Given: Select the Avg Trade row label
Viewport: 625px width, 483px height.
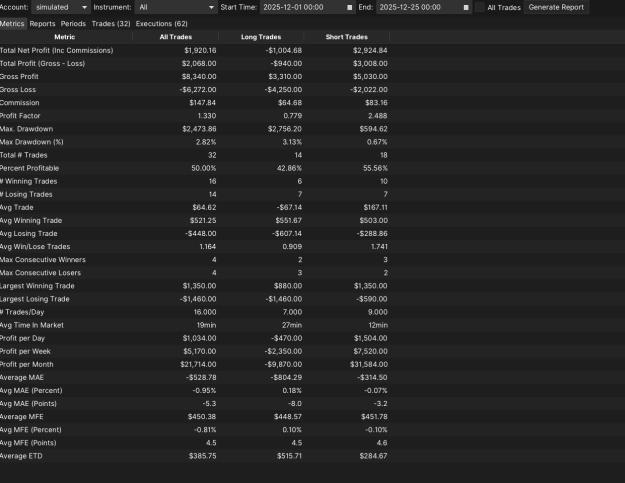Looking at the screenshot, I should pyautogui.click(x=17, y=208).
